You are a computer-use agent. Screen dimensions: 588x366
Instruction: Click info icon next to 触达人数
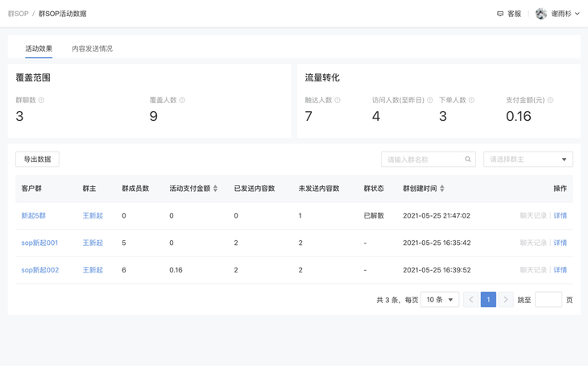[337, 100]
